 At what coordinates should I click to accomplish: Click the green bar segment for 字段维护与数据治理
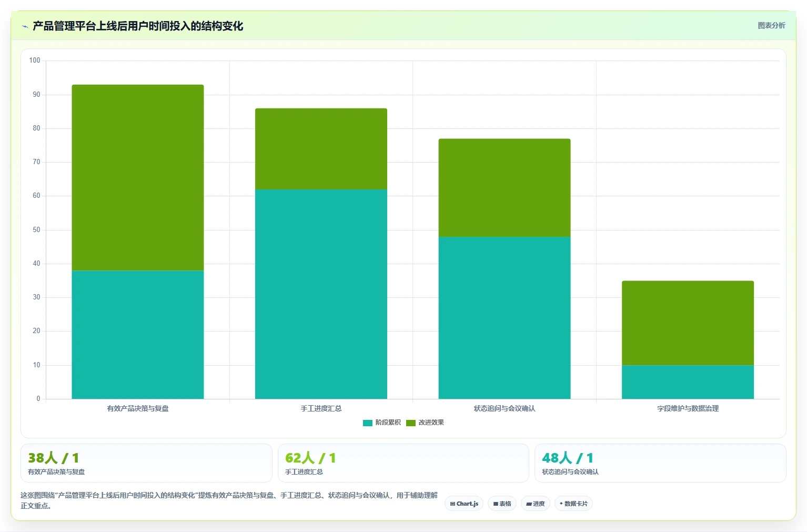688,323
